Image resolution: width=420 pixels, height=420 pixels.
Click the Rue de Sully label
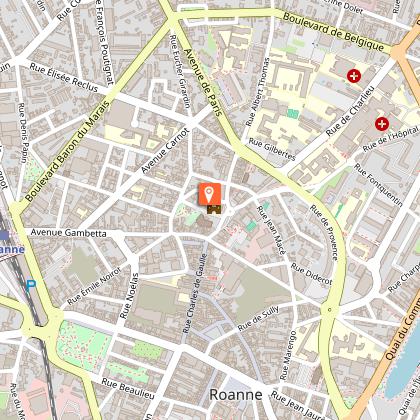[258, 319]
